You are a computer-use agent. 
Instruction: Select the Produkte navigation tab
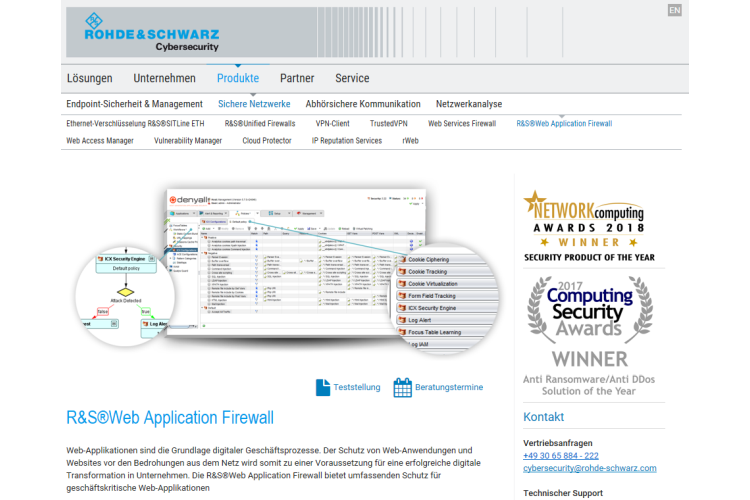coord(237,78)
